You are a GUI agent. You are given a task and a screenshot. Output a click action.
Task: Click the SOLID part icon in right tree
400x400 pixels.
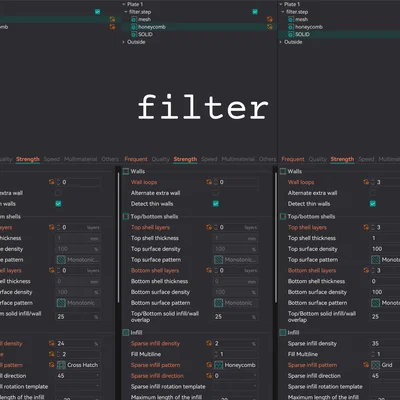(x=291, y=34)
